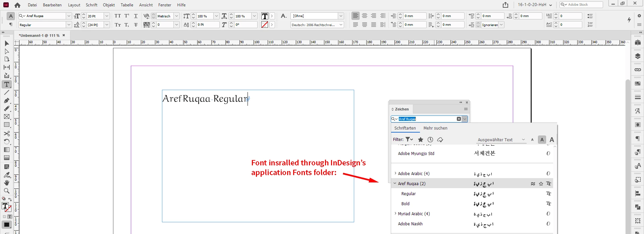Switch to Mehr suchen tab
The height and width of the screenshot is (234, 644).
tap(435, 128)
